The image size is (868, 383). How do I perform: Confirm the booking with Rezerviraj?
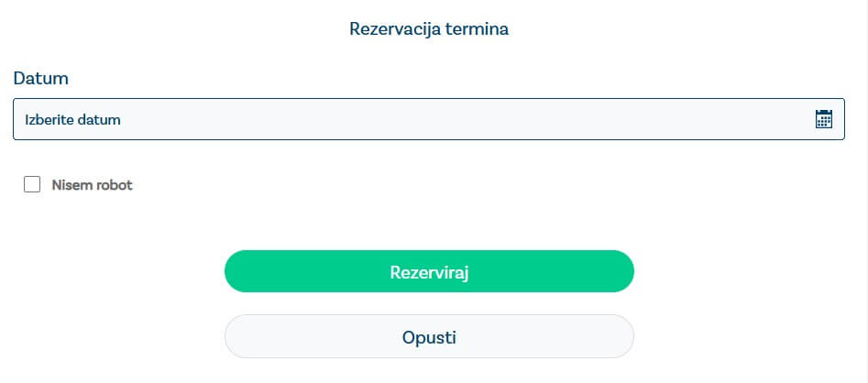(429, 271)
